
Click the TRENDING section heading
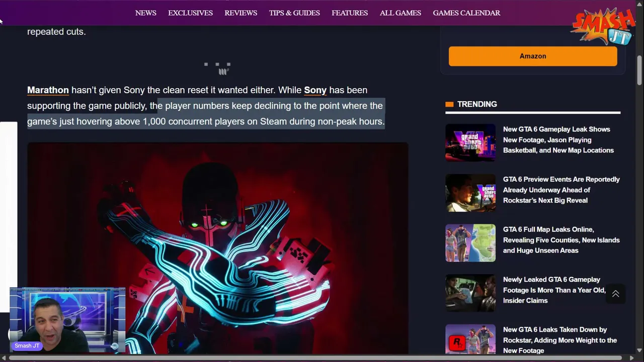(x=477, y=104)
